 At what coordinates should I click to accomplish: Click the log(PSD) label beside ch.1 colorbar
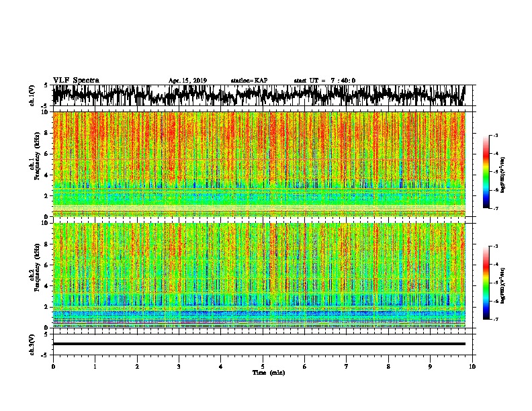[x=503, y=175]
